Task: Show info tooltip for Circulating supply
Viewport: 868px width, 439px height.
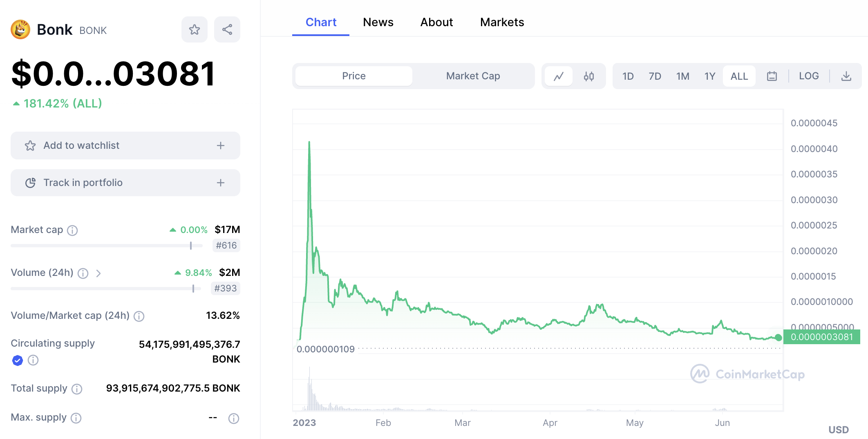Action: point(33,360)
